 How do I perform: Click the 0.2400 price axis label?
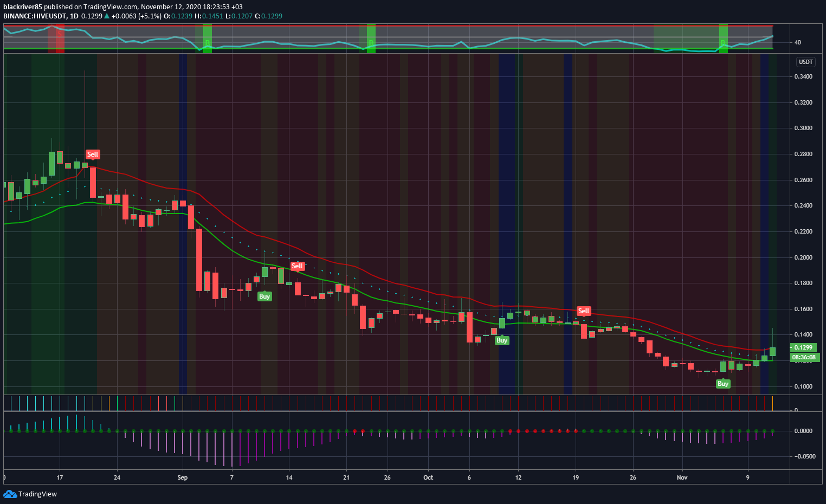coord(803,205)
